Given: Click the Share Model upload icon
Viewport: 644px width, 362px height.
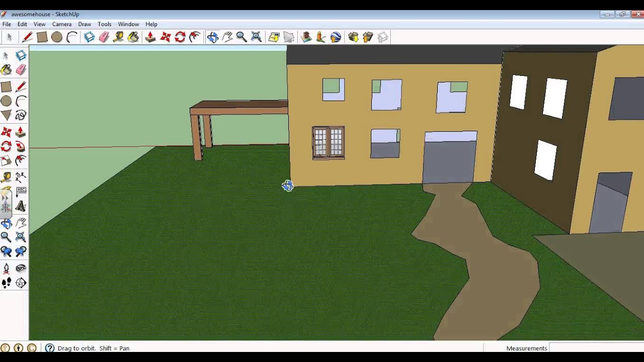Looking at the screenshot, I should [x=368, y=37].
